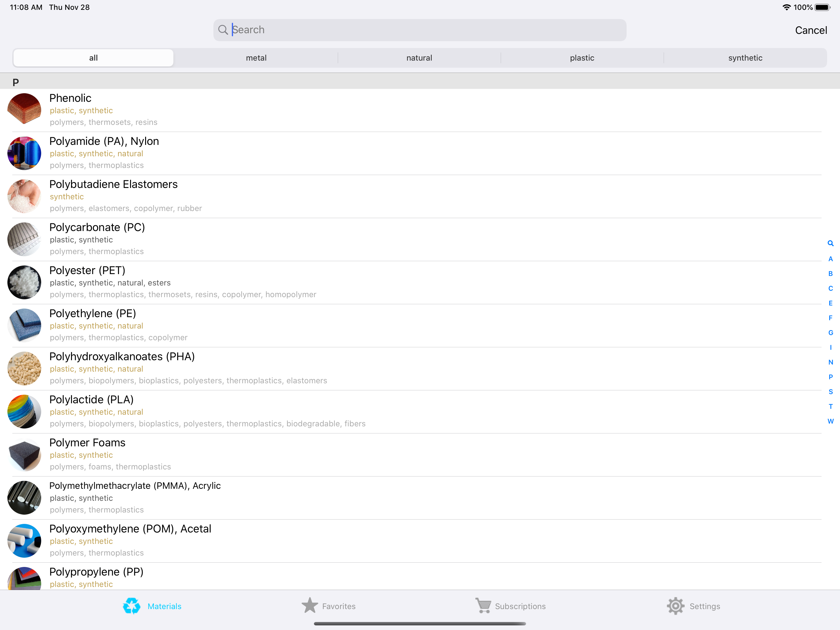Tap the Materials recycle icon
840x630 pixels.
coord(131,606)
